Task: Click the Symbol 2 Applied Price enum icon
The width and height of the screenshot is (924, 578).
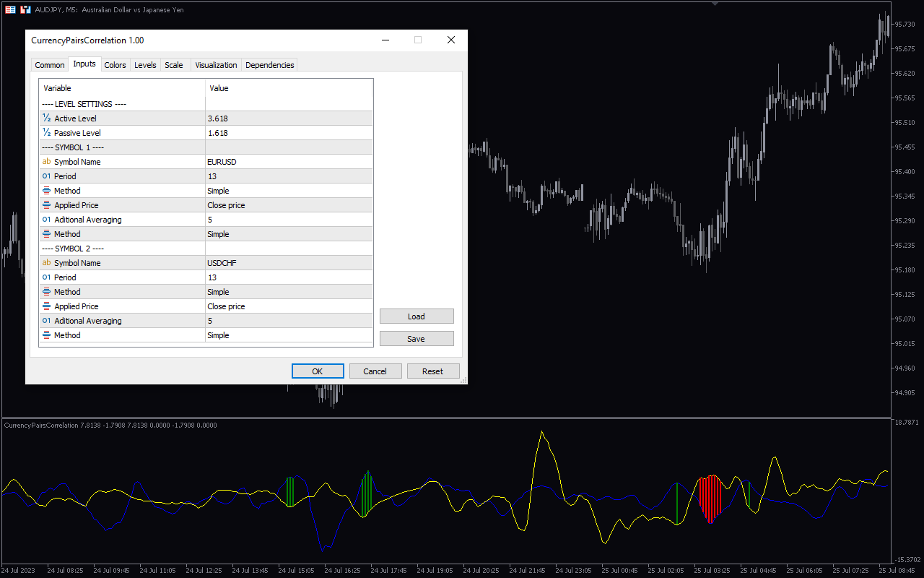Action: [x=47, y=306]
